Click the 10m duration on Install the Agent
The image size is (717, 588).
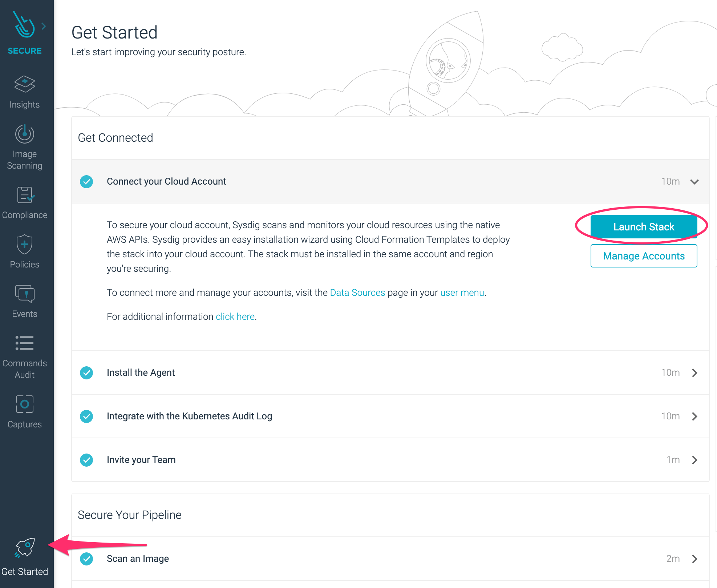(671, 372)
